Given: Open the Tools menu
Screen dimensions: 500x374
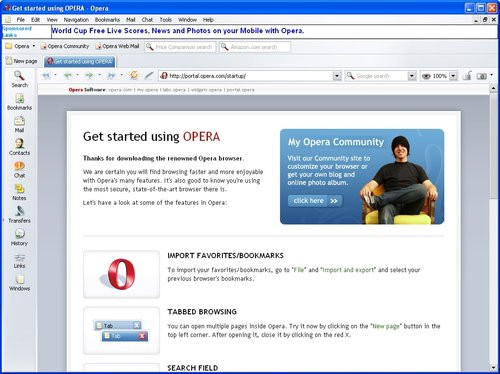Looking at the screenshot, I should pyautogui.click(x=165, y=20).
